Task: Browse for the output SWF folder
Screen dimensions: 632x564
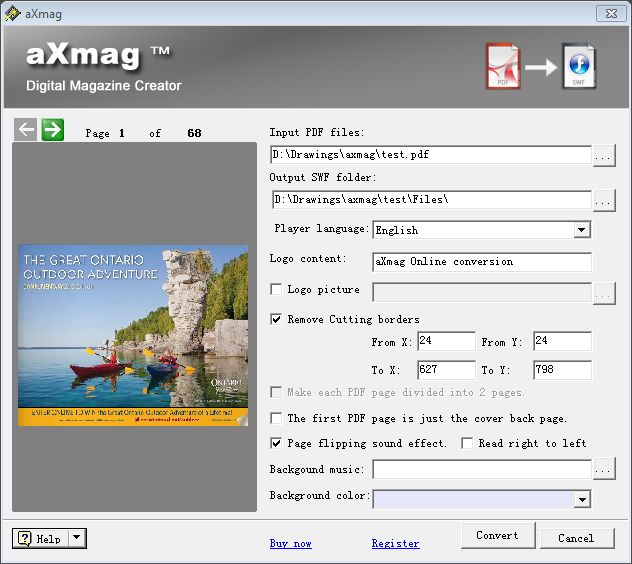Action: click(604, 200)
